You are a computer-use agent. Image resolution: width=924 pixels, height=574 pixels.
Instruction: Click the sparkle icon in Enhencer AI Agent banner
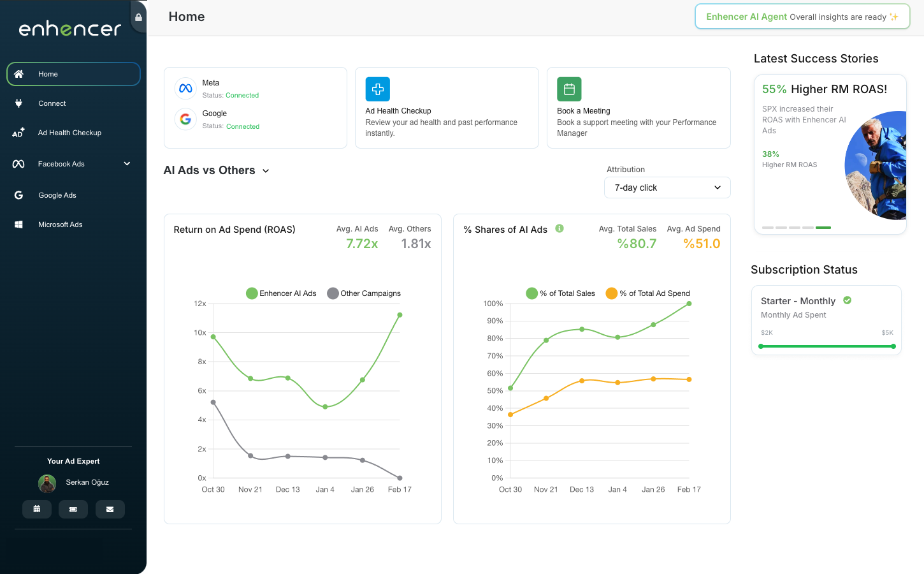(x=894, y=17)
